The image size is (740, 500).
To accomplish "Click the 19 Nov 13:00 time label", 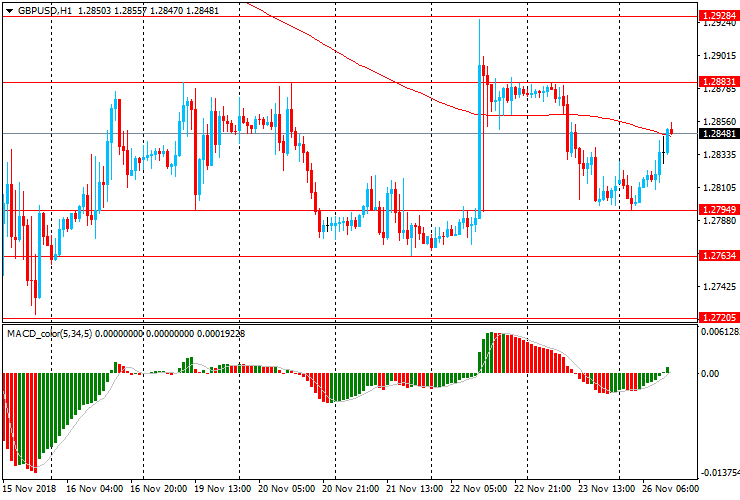I will (222, 489).
